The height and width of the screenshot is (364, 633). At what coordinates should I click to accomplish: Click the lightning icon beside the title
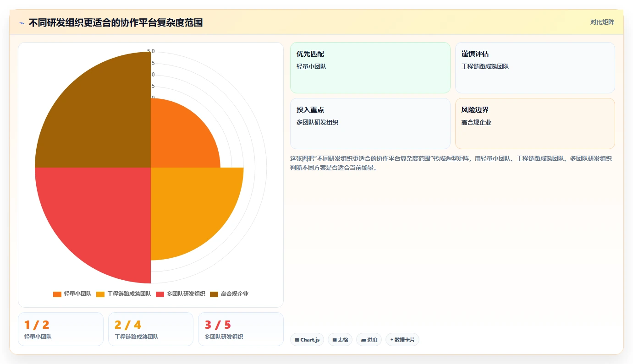22,22
